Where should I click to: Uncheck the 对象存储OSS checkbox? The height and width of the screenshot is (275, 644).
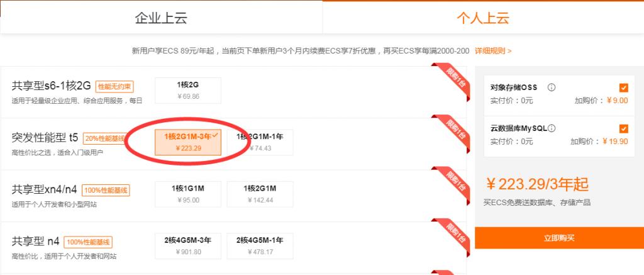click(x=623, y=87)
